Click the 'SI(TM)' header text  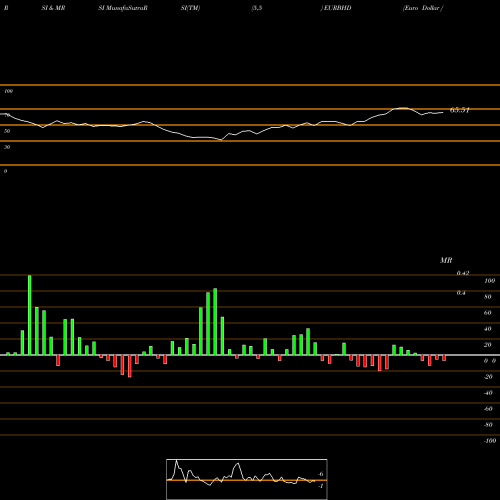pos(190,8)
